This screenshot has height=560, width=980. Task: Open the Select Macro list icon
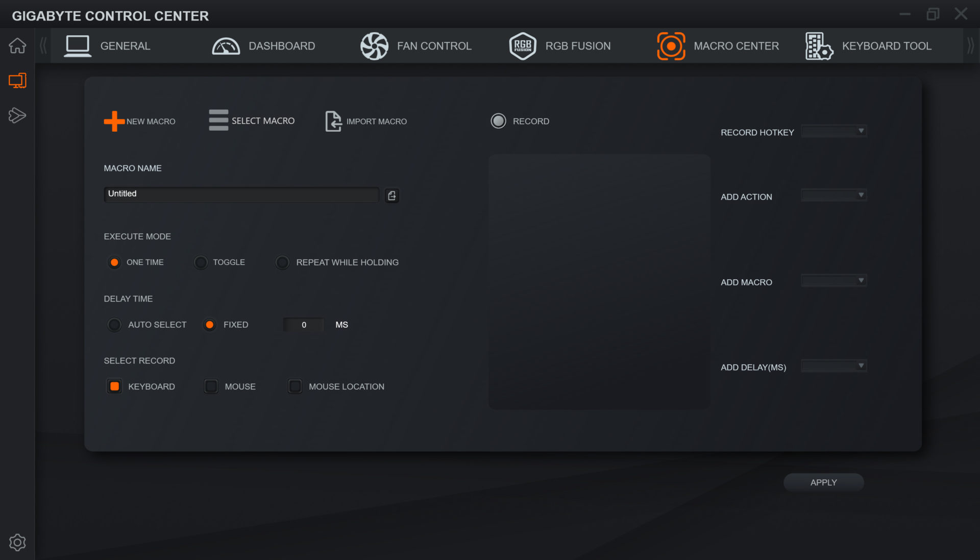coord(218,120)
